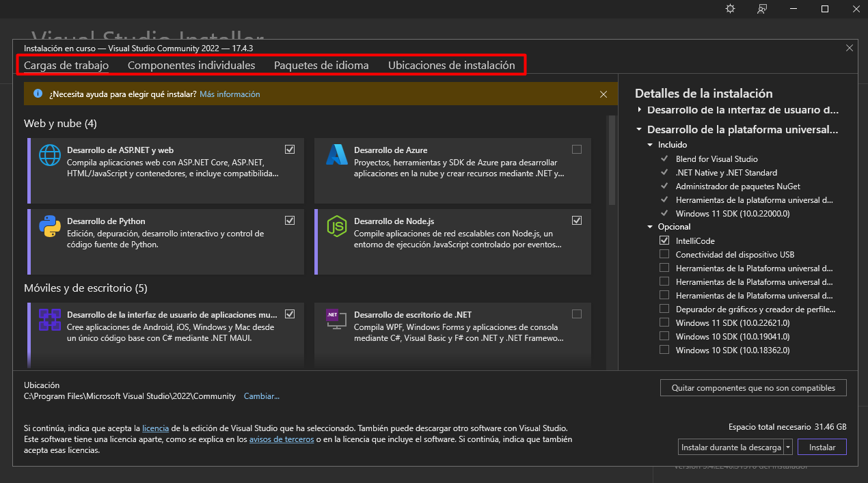Image resolution: width=868 pixels, height=483 pixels.
Task: Close the yellow help info banner
Action: (603, 94)
